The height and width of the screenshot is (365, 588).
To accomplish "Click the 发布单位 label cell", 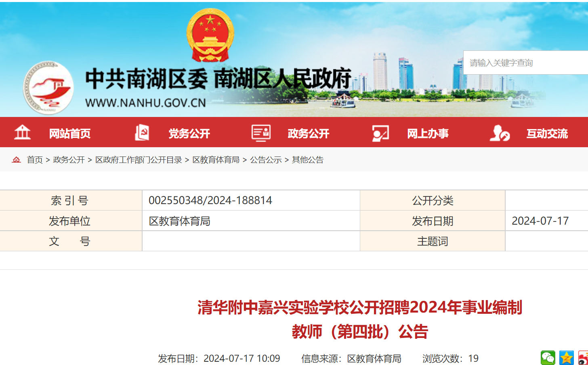I will (71, 221).
